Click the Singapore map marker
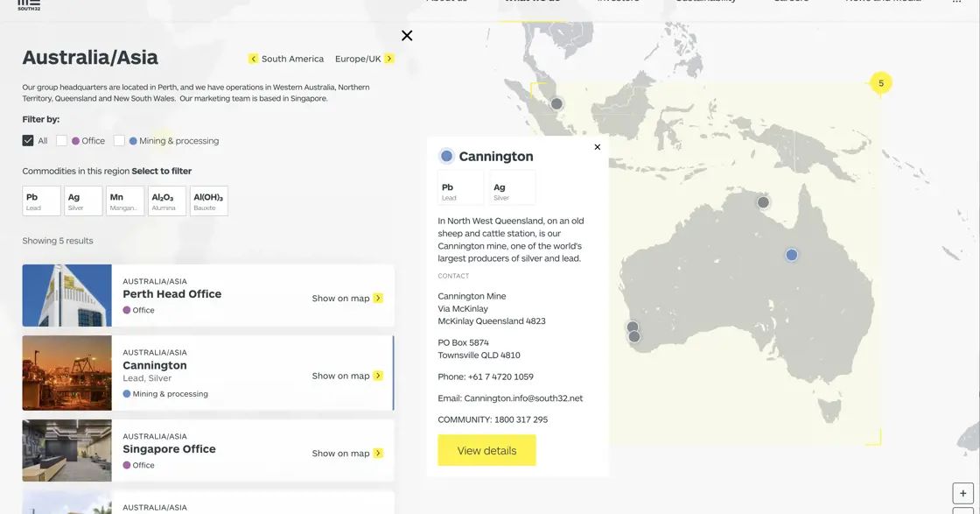 556,104
